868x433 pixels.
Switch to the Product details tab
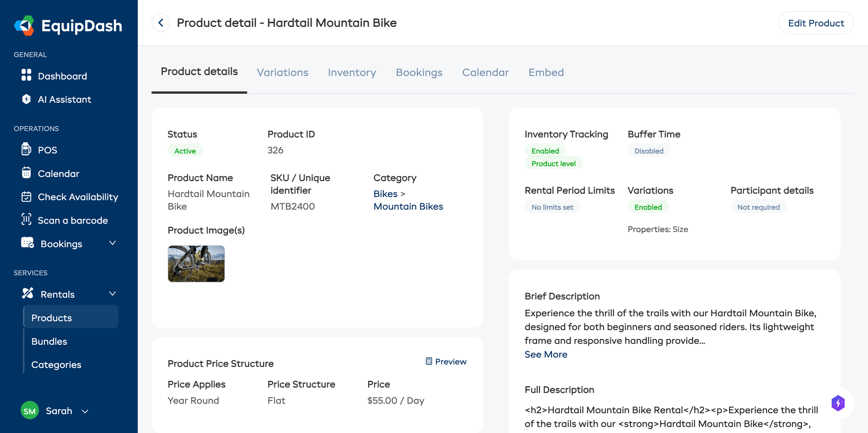coord(199,71)
